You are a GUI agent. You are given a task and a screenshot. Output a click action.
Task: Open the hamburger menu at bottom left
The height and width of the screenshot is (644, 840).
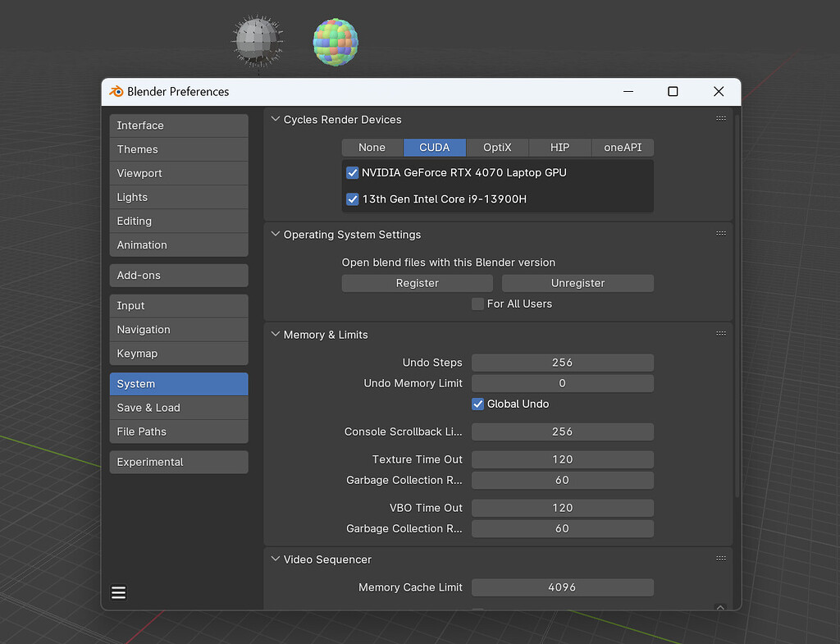click(118, 591)
